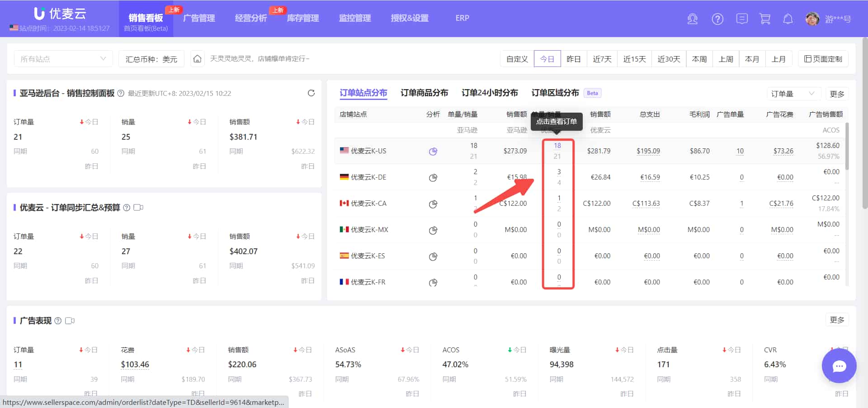Expand the 订单量 metric dropdown
The width and height of the screenshot is (868, 408).
(793, 94)
